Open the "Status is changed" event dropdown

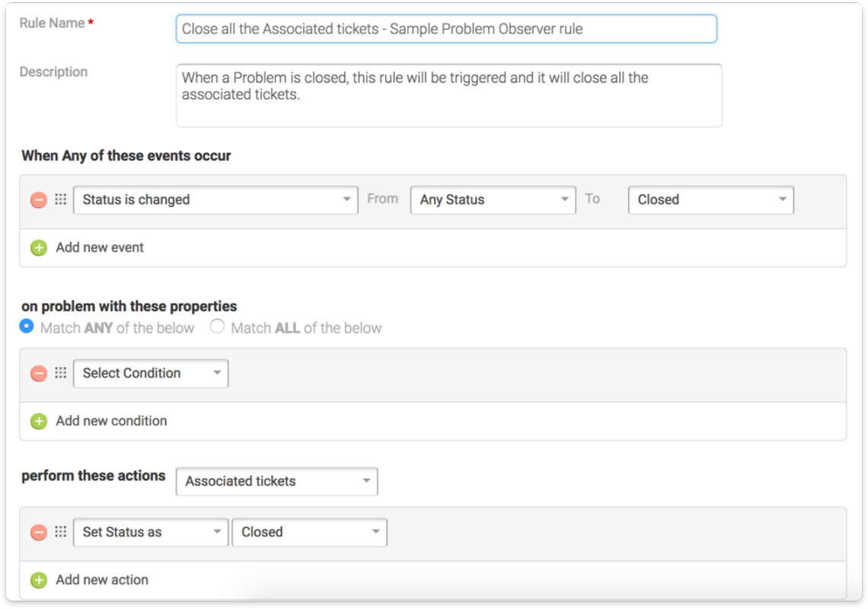click(215, 199)
